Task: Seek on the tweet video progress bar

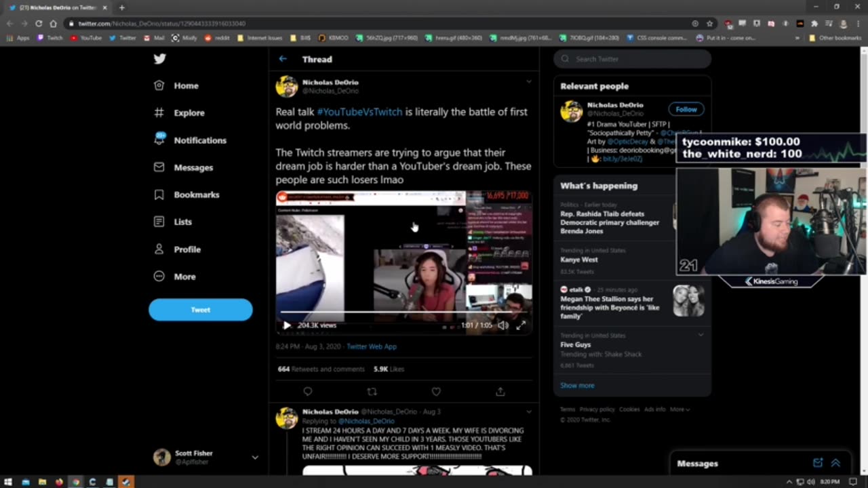Action: [403, 312]
